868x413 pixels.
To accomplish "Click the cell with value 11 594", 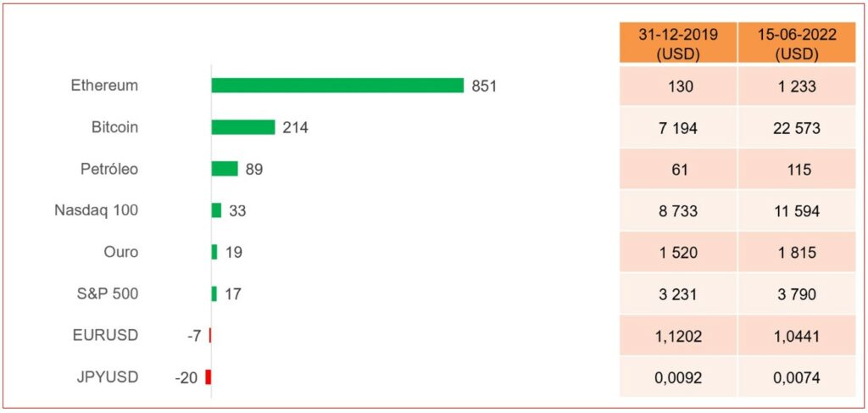I will (796, 211).
